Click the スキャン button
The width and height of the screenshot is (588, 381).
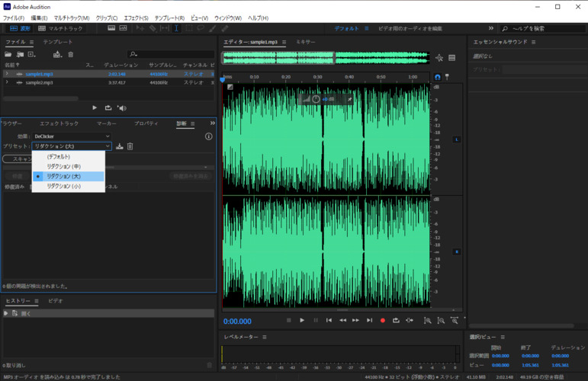click(x=18, y=159)
